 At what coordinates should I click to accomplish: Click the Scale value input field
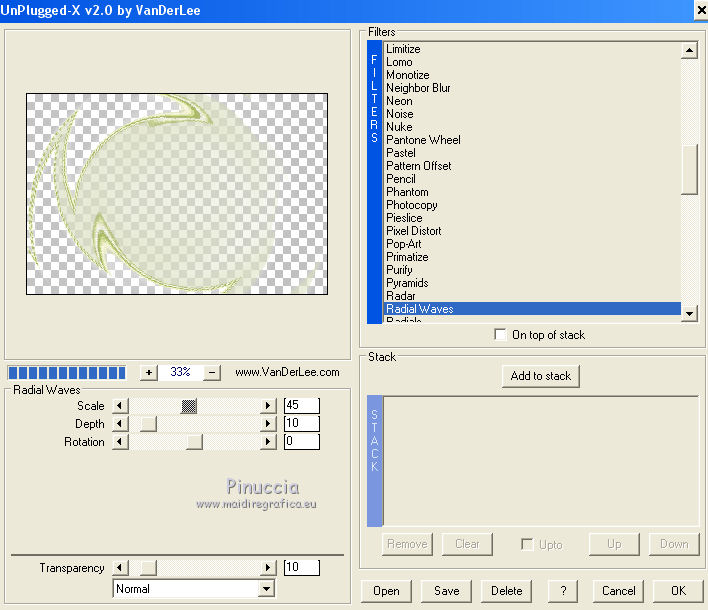[301, 406]
